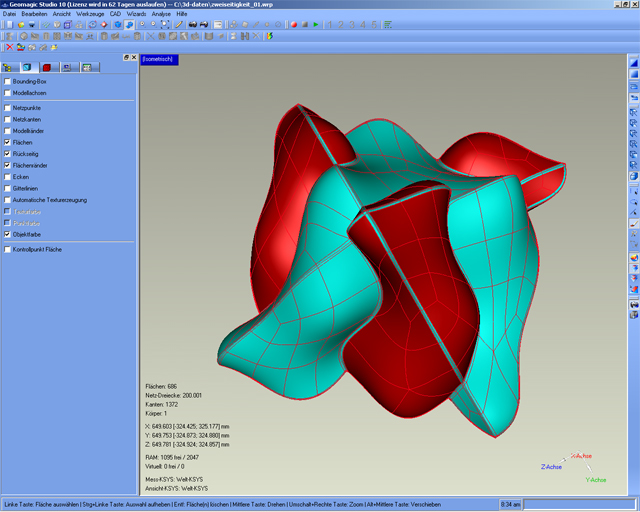
Task: Click the rainbow color map icon
Action: (270, 36)
